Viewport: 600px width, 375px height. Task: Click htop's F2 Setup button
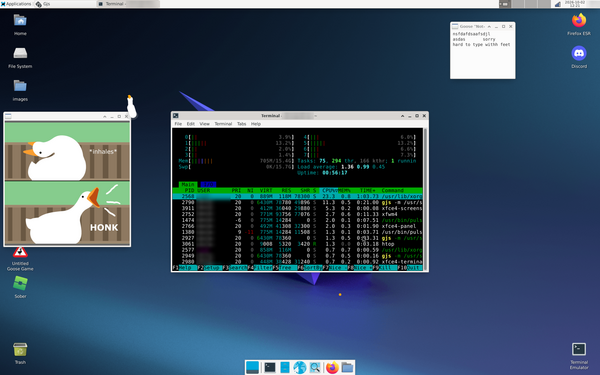pyautogui.click(x=210, y=268)
